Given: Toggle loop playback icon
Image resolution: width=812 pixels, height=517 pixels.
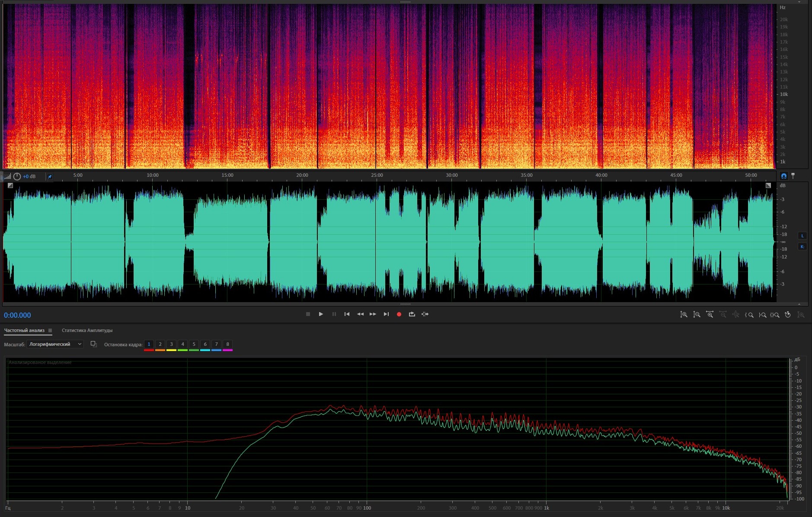Looking at the screenshot, I should click(x=412, y=314).
